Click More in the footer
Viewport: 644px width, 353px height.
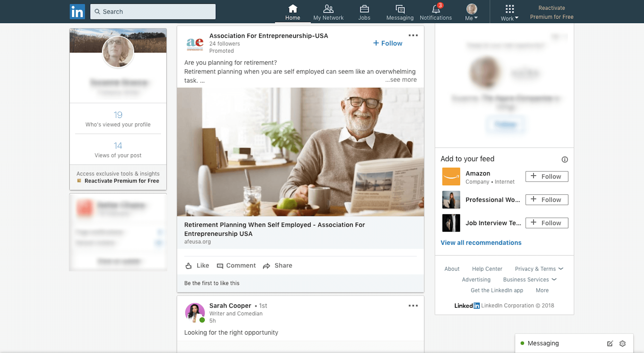[x=542, y=290]
